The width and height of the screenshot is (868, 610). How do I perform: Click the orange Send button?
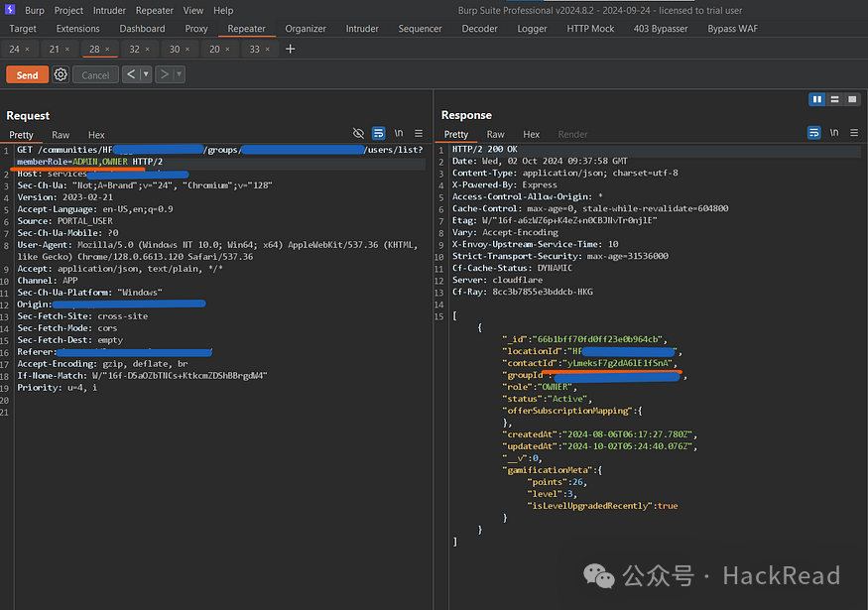pyautogui.click(x=27, y=74)
